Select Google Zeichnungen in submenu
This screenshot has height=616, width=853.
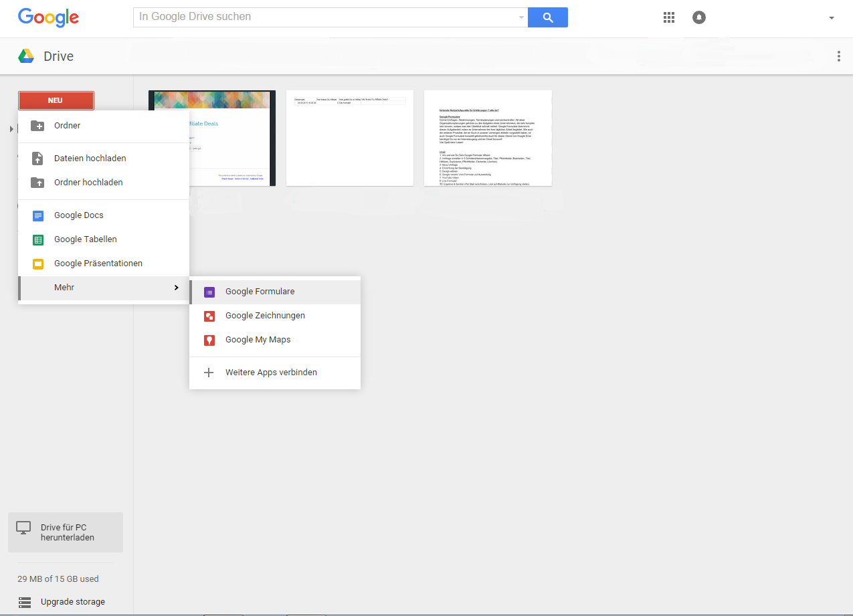(275, 316)
